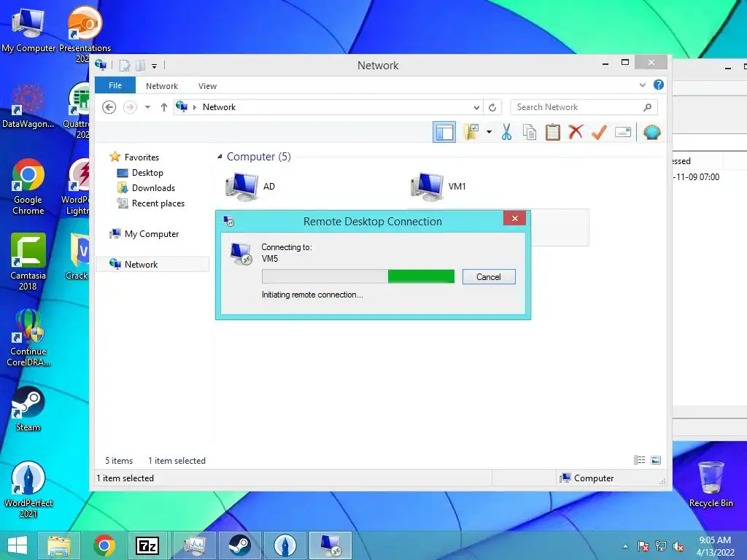Viewport: 747px width, 560px height.
Task: Click the shell globe toolbar icon
Action: [651, 132]
